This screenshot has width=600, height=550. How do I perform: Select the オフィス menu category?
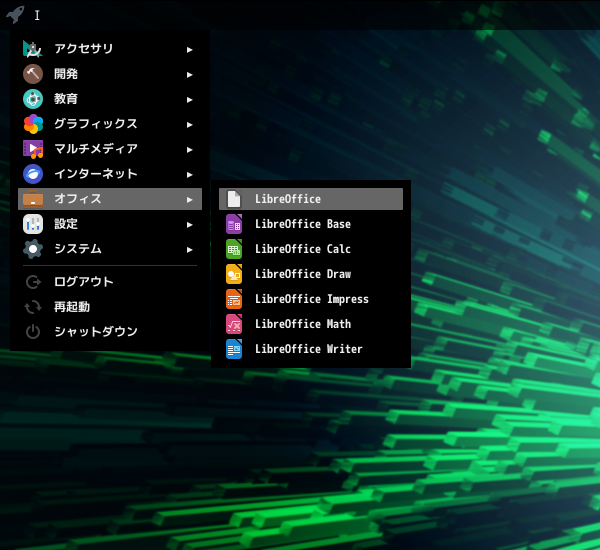[x=110, y=199]
